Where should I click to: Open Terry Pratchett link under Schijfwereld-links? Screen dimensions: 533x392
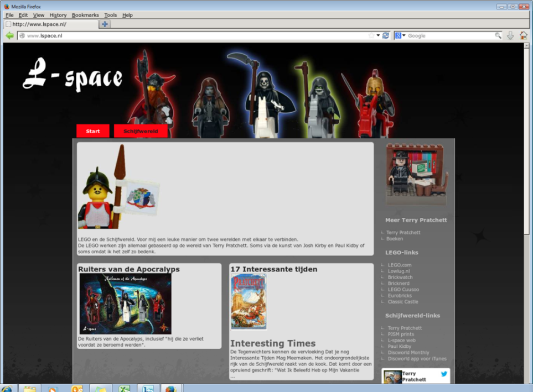tap(405, 328)
